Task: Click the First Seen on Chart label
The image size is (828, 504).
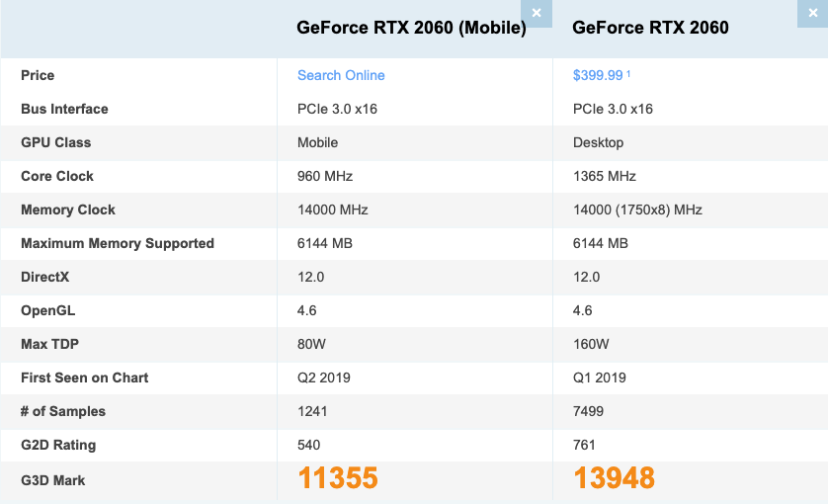Action: point(85,378)
